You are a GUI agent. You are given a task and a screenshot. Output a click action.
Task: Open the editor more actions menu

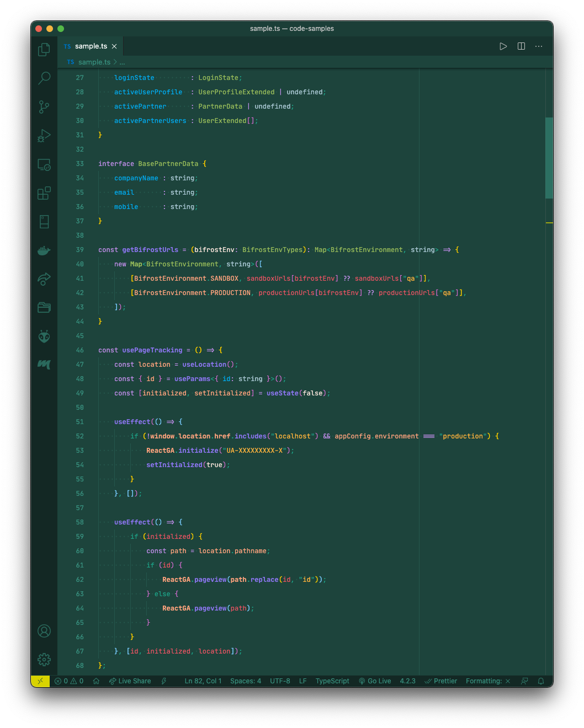click(539, 46)
